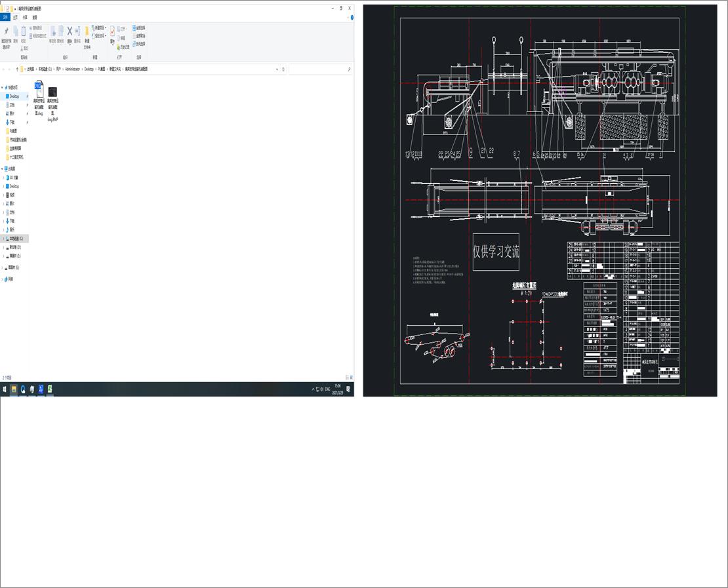The image size is (728, 588).
Task: Open the Easy access dropdown in the ribbon
Action: point(99,36)
